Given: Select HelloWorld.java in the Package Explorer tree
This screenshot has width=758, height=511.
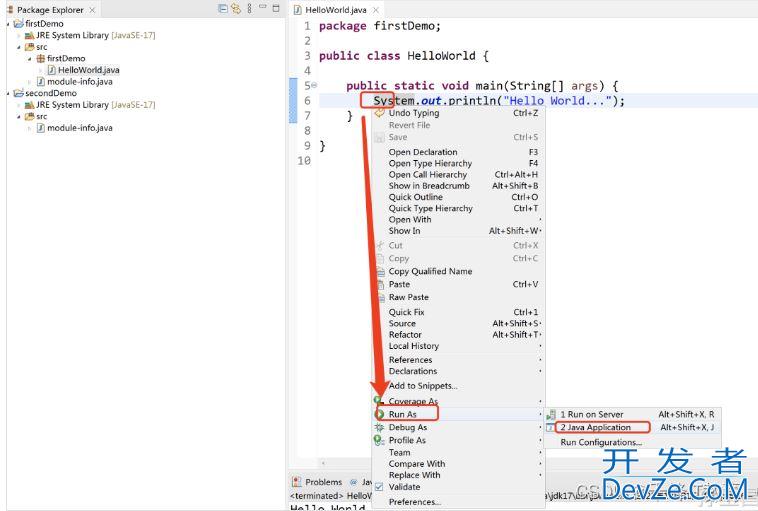Looking at the screenshot, I should (x=88, y=70).
